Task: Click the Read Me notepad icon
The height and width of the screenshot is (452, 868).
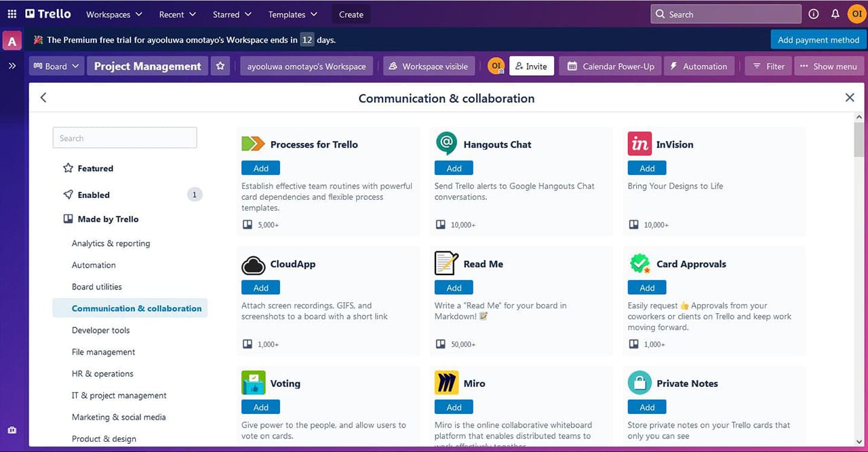Action: (x=446, y=264)
